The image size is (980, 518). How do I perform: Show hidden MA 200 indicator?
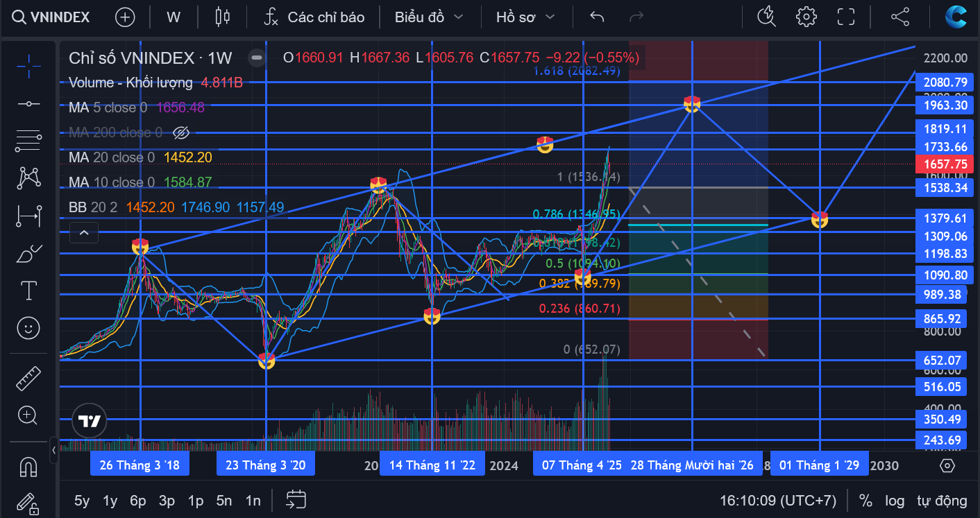click(x=181, y=132)
